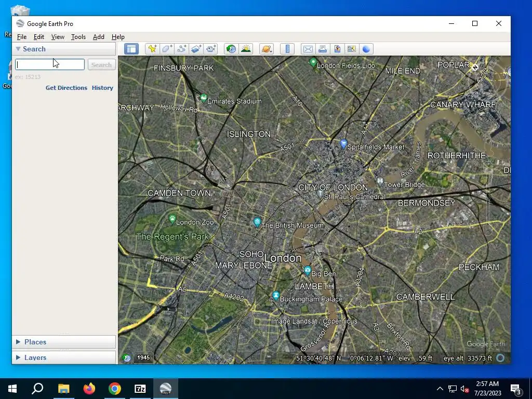This screenshot has height=399, width=532.
Task: Show hidden system tray icons
Action: 440,389
